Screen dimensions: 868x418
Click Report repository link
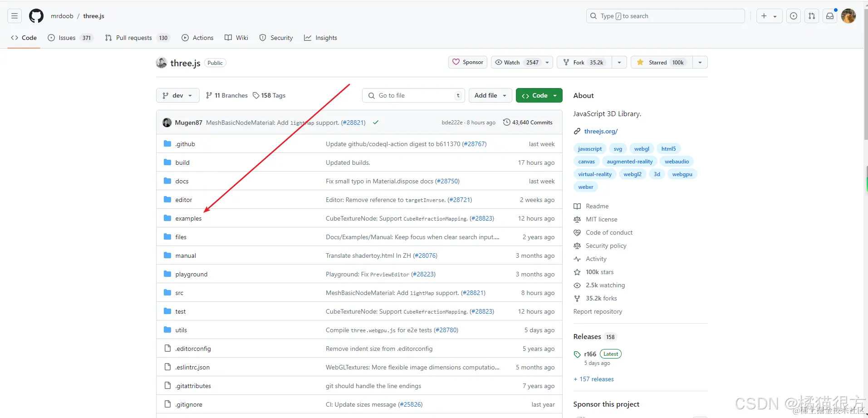click(598, 311)
